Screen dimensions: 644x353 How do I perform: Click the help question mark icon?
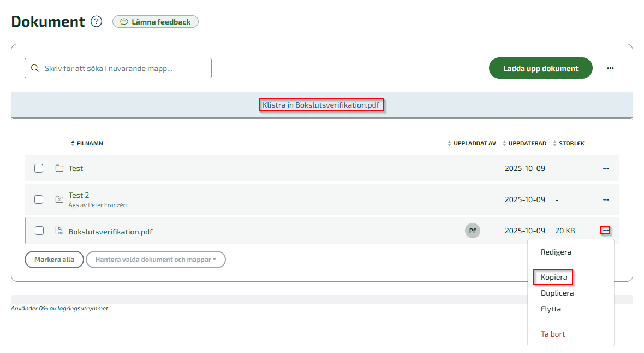coord(97,22)
